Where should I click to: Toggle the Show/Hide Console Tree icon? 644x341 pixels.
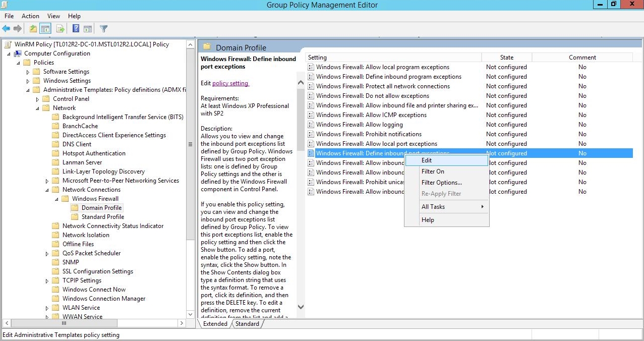coord(45,29)
